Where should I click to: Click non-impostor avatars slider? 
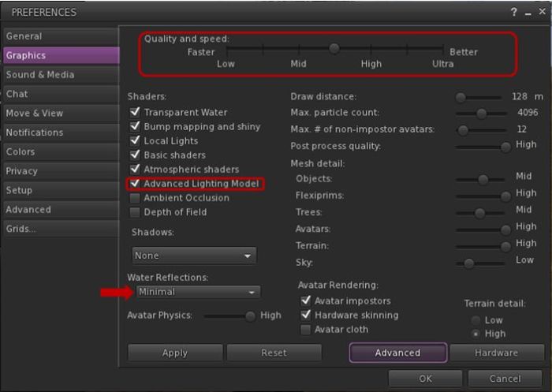point(481,130)
